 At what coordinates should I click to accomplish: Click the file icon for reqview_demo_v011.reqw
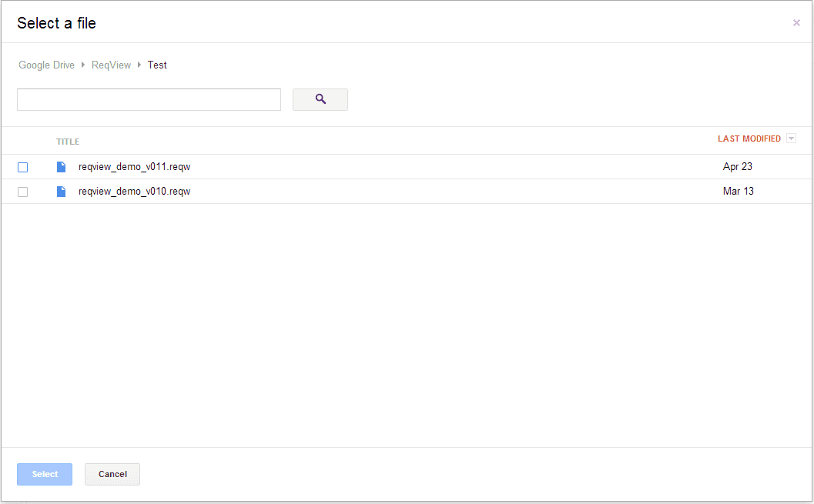[62, 166]
